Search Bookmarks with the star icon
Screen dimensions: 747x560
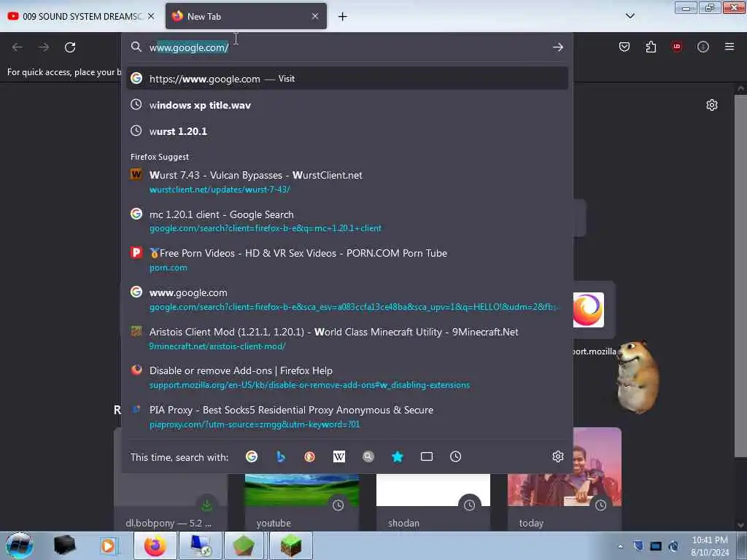pos(398,456)
